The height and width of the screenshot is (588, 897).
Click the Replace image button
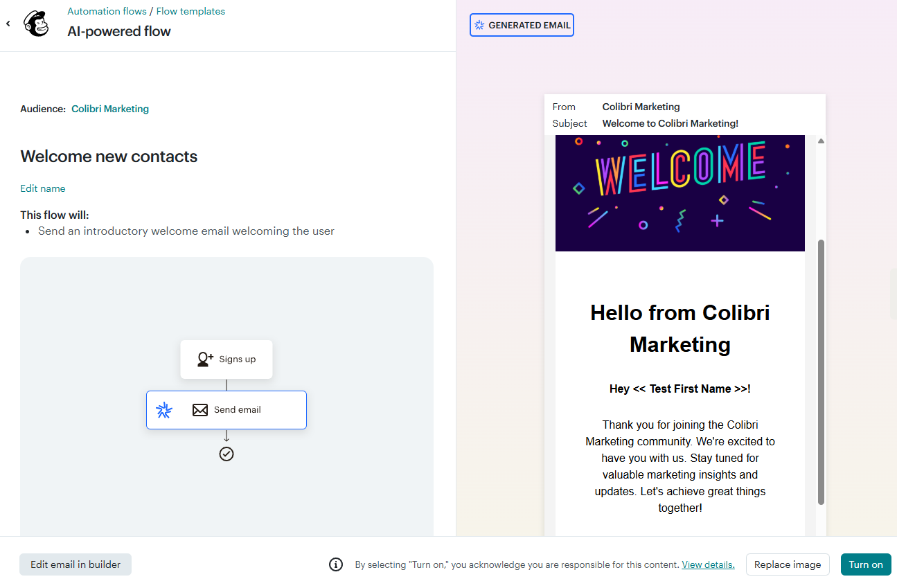click(x=788, y=564)
